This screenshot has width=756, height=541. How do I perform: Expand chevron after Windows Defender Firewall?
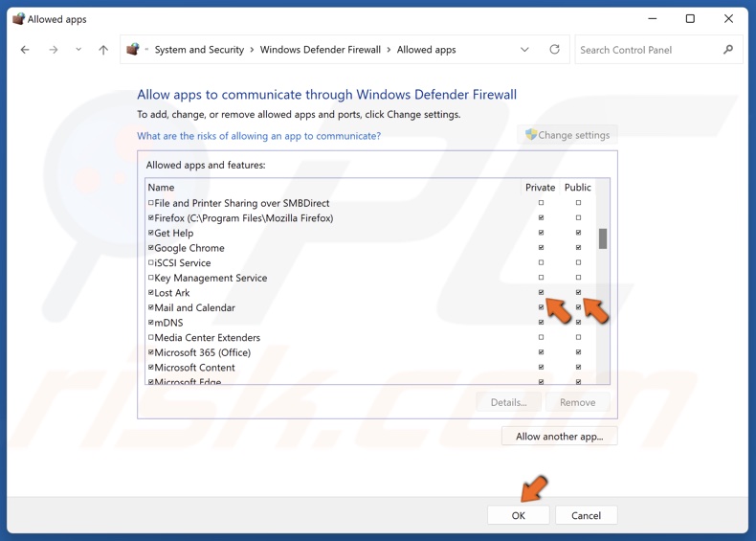389,50
